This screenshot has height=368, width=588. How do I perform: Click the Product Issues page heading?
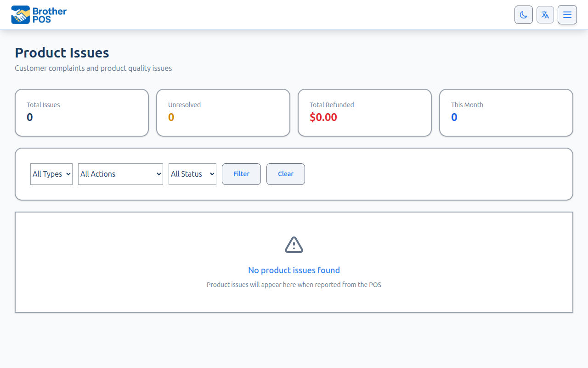pos(62,53)
